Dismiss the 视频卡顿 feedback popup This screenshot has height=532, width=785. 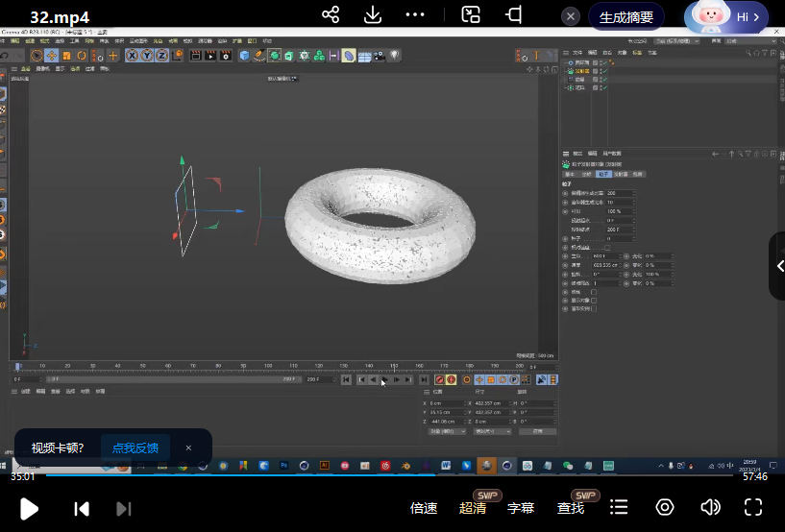coord(188,447)
